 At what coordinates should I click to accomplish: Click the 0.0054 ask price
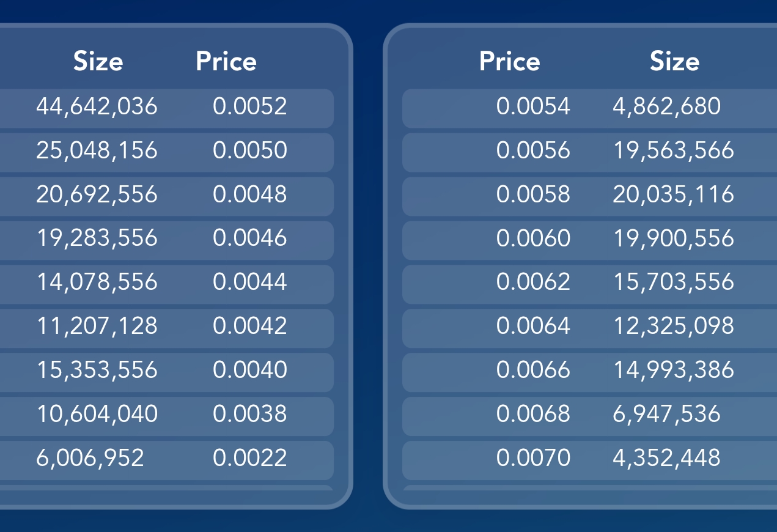click(x=533, y=106)
